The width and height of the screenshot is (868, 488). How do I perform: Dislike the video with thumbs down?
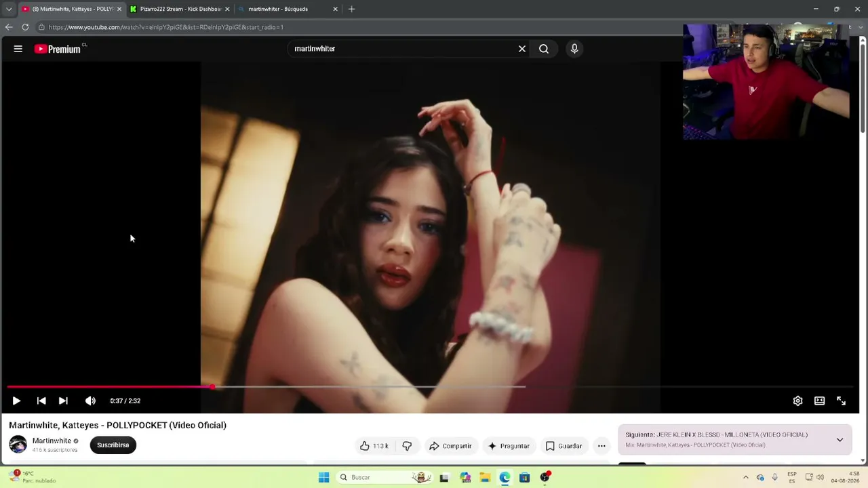pos(407,446)
